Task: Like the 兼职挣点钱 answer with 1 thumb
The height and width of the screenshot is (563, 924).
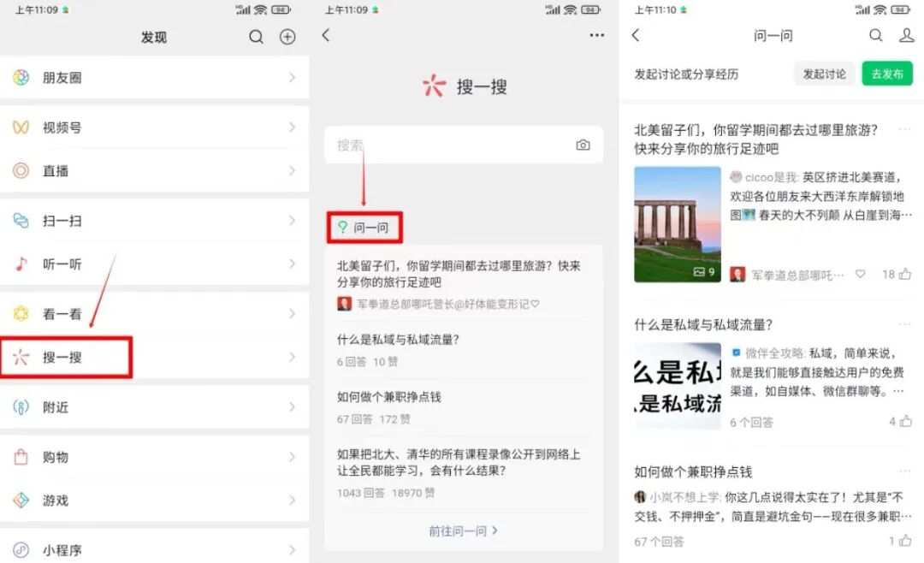Action: pos(906,540)
